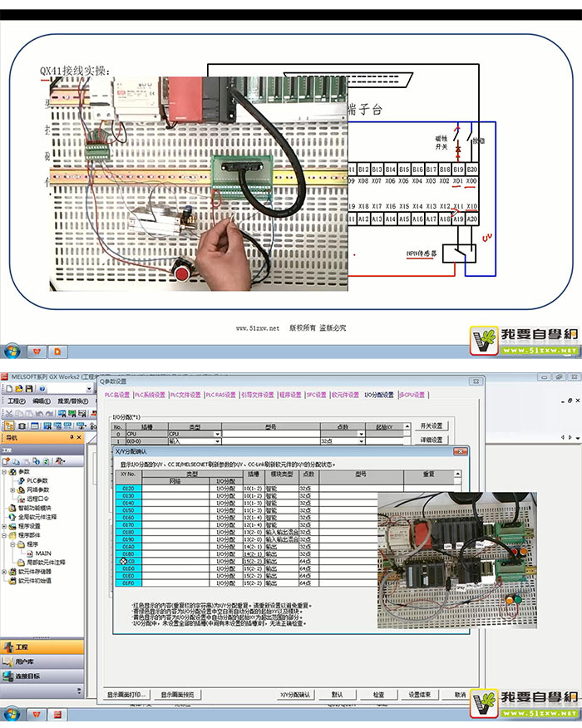Click the WPS taskbar icon in lower taskbar
The height and width of the screenshot is (728, 582).
point(37,714)
